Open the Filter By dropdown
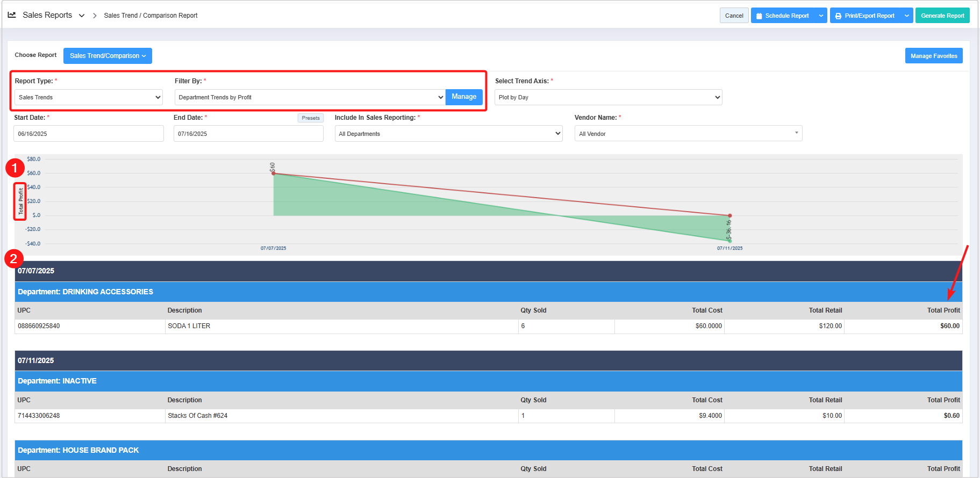Viewport: 980px width, 478px height. tap(310, 97)
